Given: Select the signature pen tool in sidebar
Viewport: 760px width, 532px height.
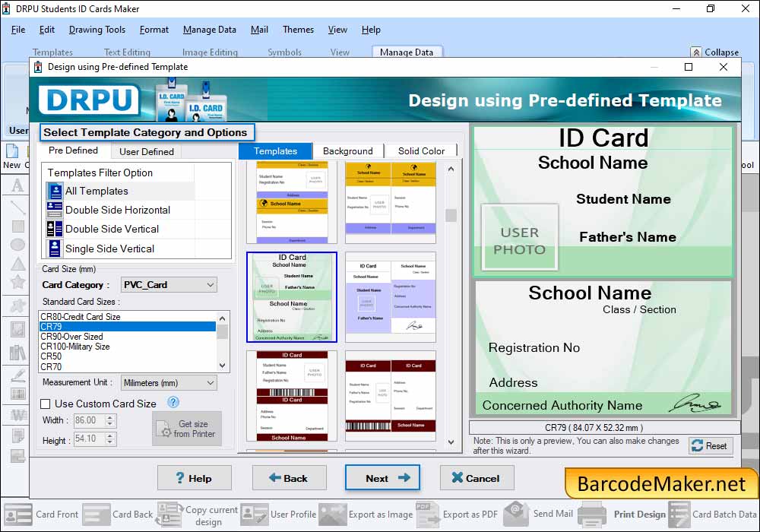Looking at the screenshot, I should (x=17, y=375).
